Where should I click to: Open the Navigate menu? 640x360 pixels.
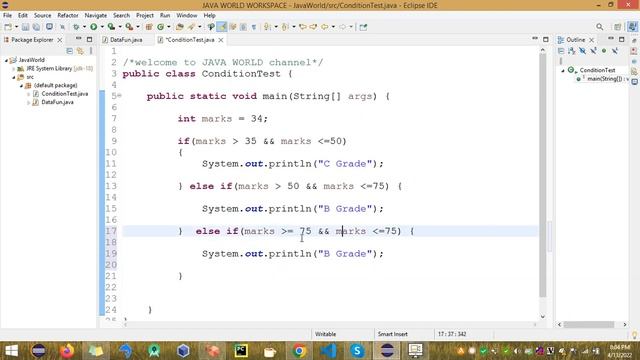coord(96,15)
